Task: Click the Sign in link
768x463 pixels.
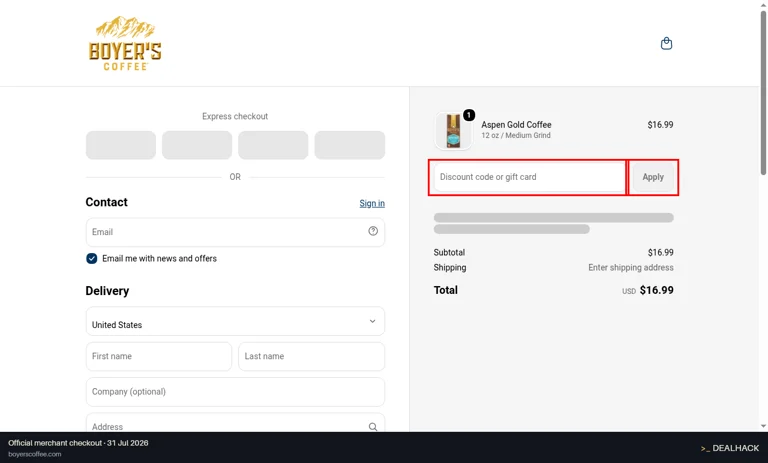Action: 372,203
